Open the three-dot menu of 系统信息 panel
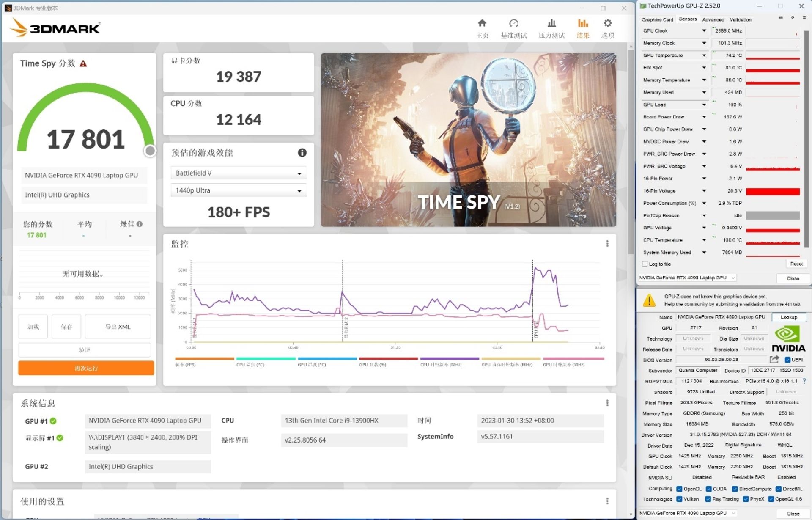Image resolution: width=812 pixels, height=520 pixels. click(607, 403)
